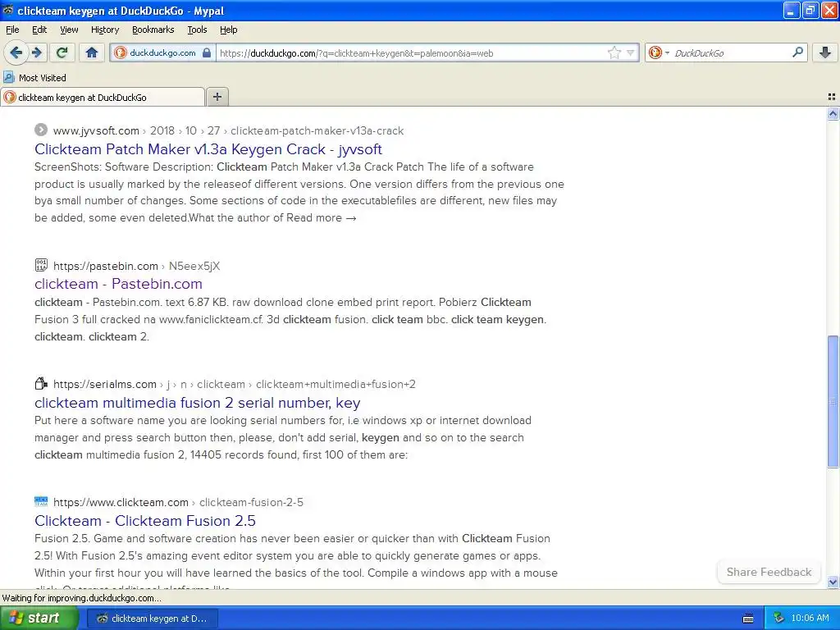
Task: Click the pastebin.com result favicon
Action: 41,265
